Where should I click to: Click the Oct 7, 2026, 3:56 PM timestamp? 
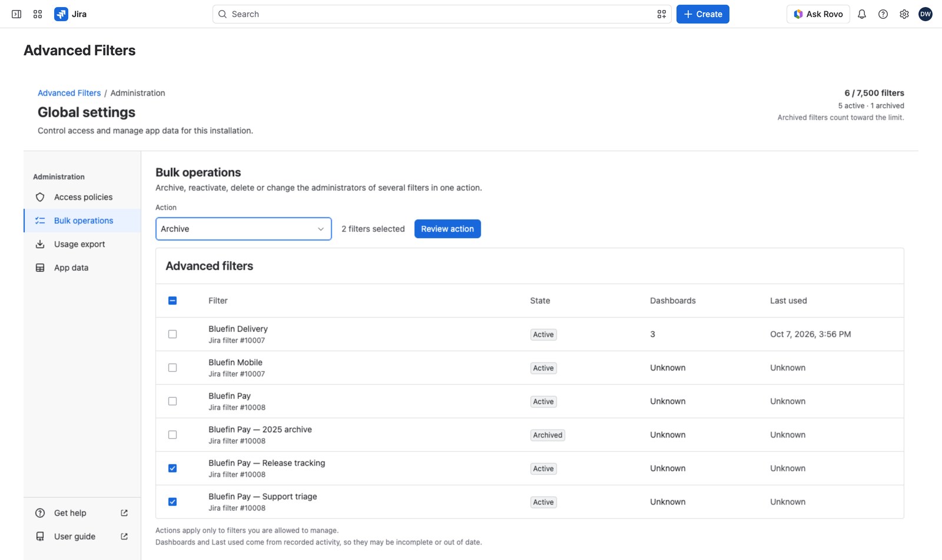[x=811, y=334]
